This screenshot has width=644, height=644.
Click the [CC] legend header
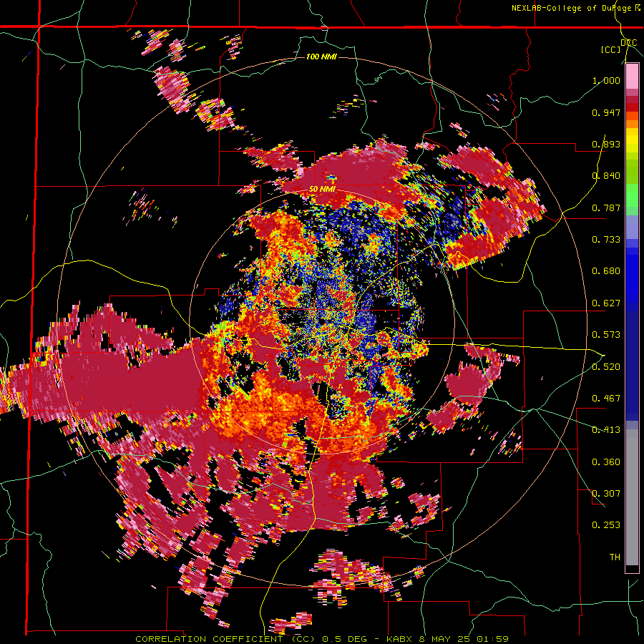[611, 49]
